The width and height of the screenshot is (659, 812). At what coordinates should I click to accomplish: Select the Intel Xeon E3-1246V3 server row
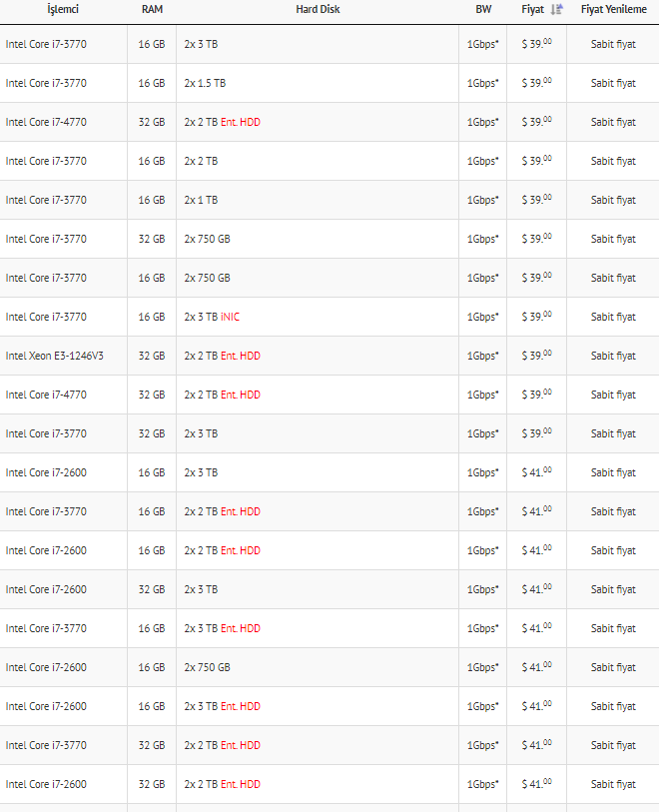(x=329, y=356)
